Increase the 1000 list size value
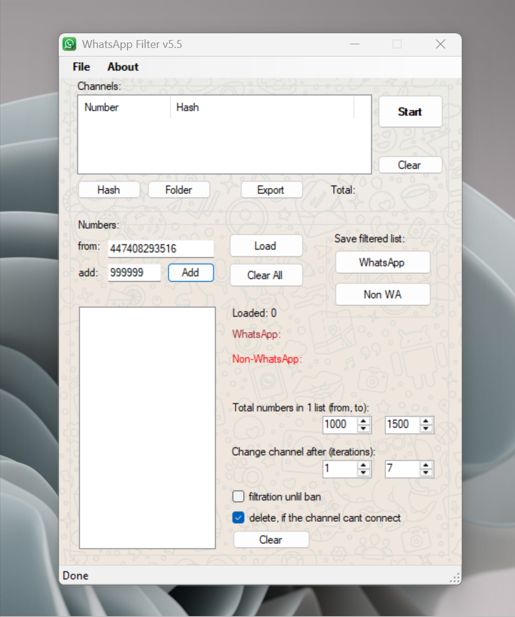515x617 pixels. coord(364,421)
